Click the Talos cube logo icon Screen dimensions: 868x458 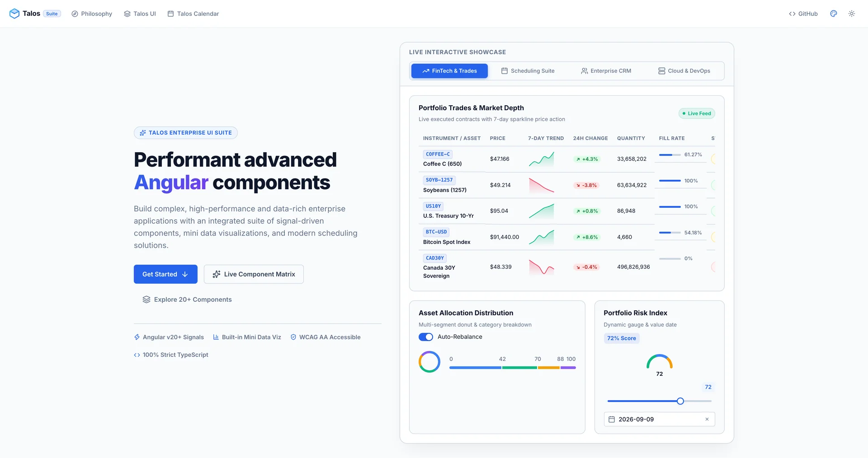(14, 14)
